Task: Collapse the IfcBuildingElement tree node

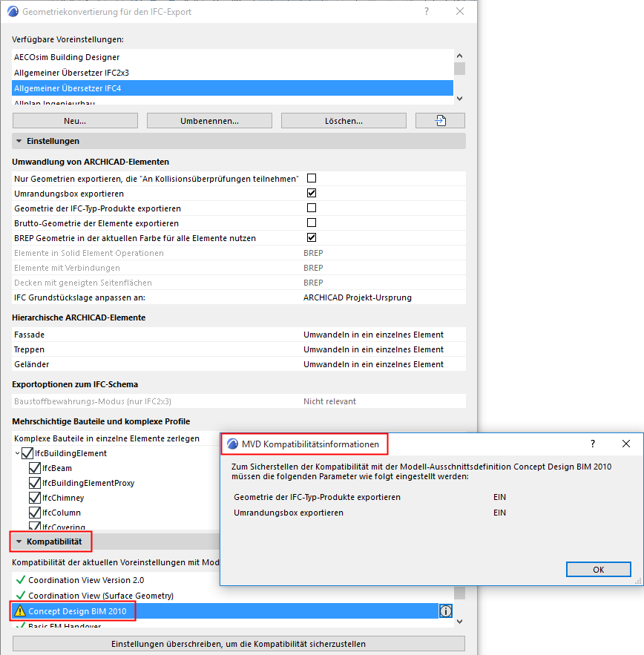Action: 17,453
